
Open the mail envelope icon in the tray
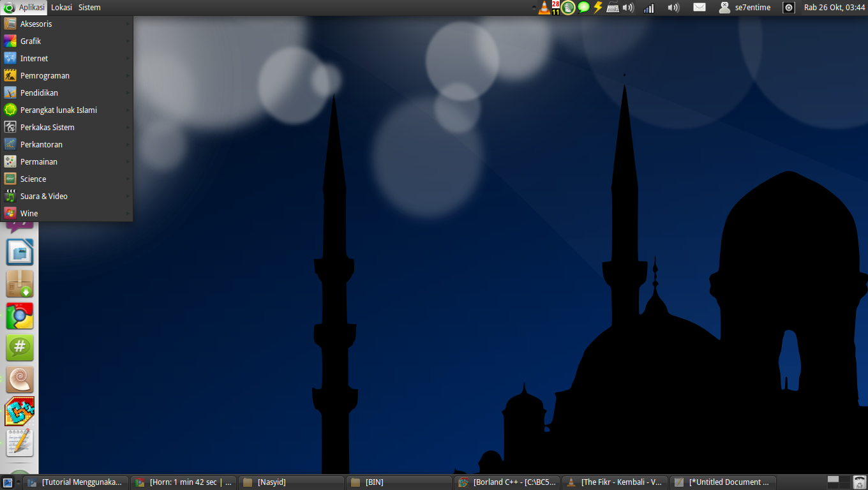[699, 7]
